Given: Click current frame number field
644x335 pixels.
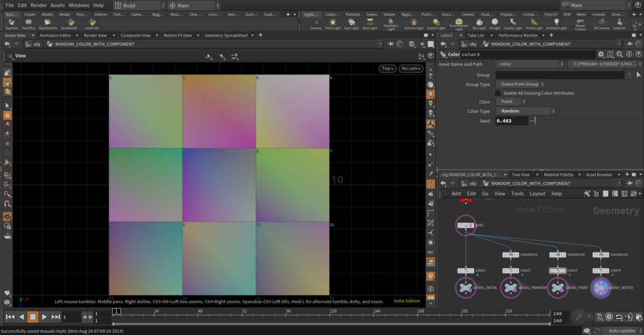Looking at the screenshot, I should [x=71, y=317].
